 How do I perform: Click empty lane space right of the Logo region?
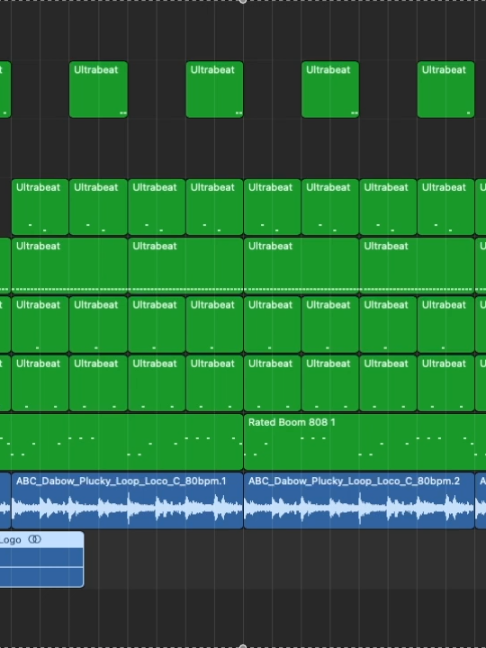pyautogui.click(x=285, y=559)
